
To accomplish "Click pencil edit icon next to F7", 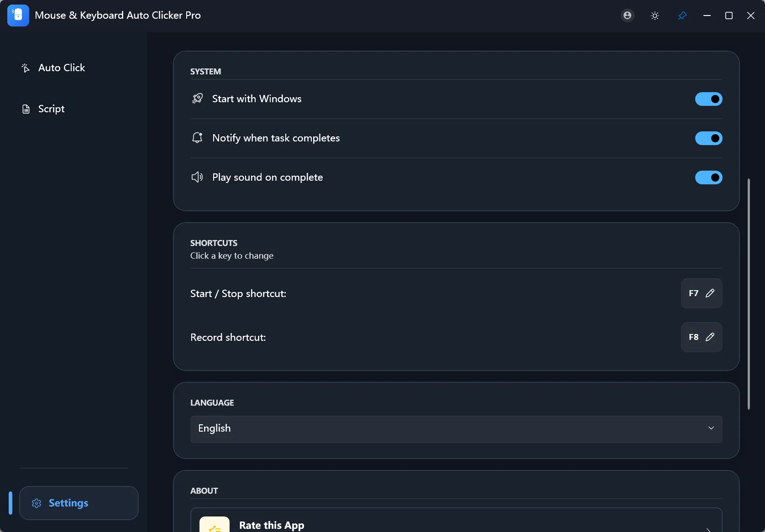I will 710,293.
